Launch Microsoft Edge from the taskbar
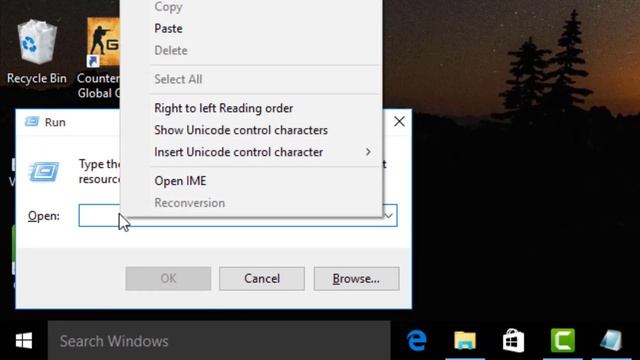Image resolution: width=640 pixels, height=360 pixels. [417, 340]
